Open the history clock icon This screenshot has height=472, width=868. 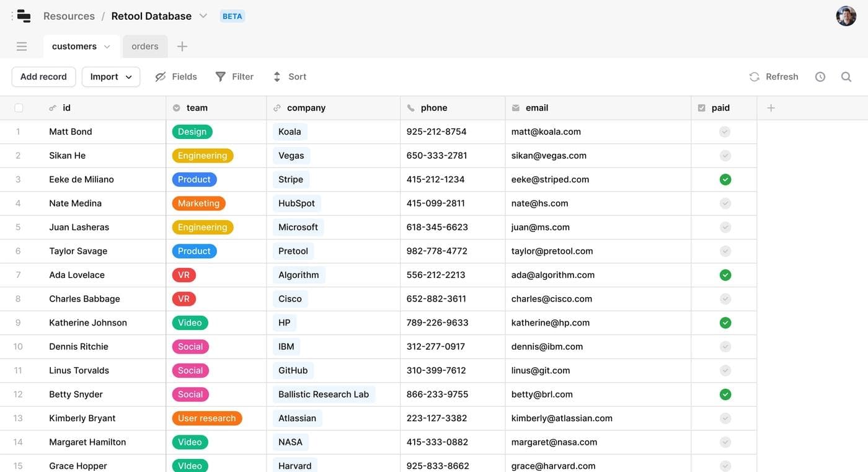pyautogui.click(x=820, y=76)
